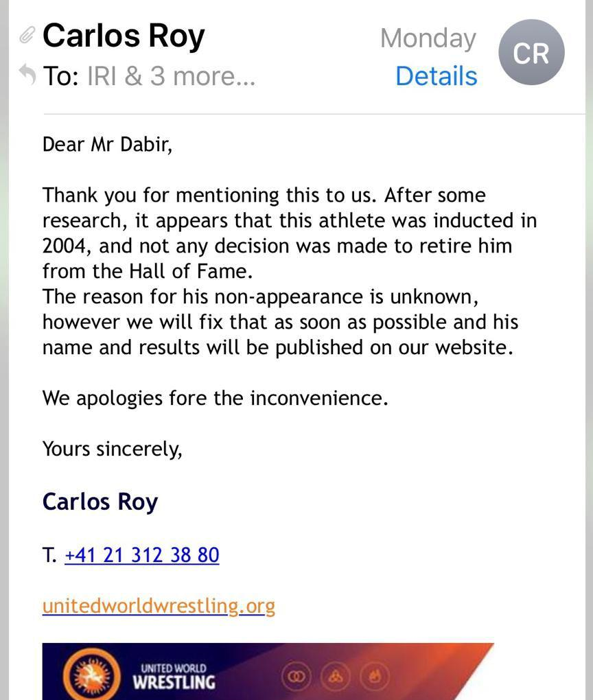Open the unitedworldwrestling.org link
Viewport: 593px width, 700px height.
pos(159,606)
